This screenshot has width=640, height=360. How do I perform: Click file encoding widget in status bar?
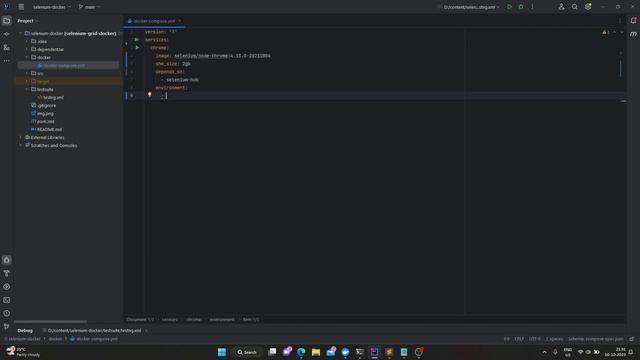(535, 339)
